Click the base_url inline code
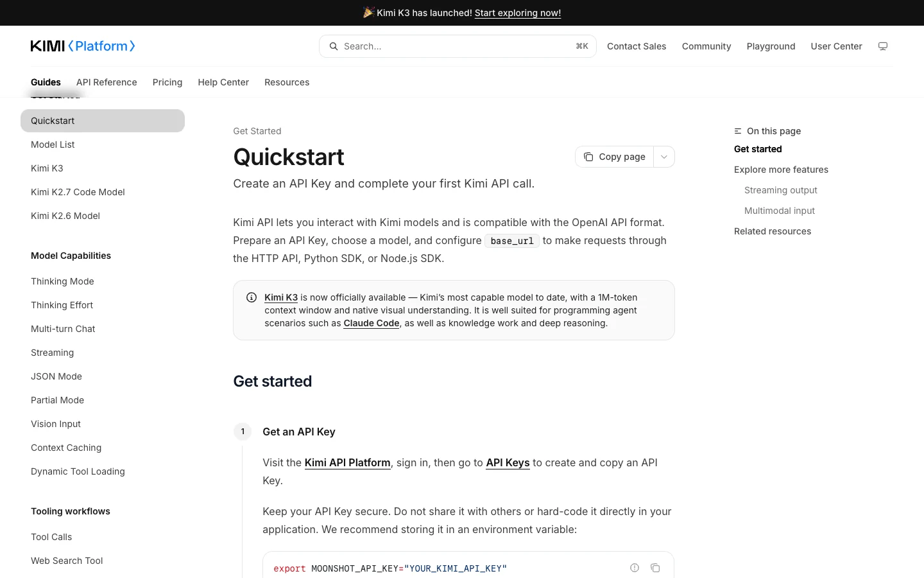 point(512,241)
